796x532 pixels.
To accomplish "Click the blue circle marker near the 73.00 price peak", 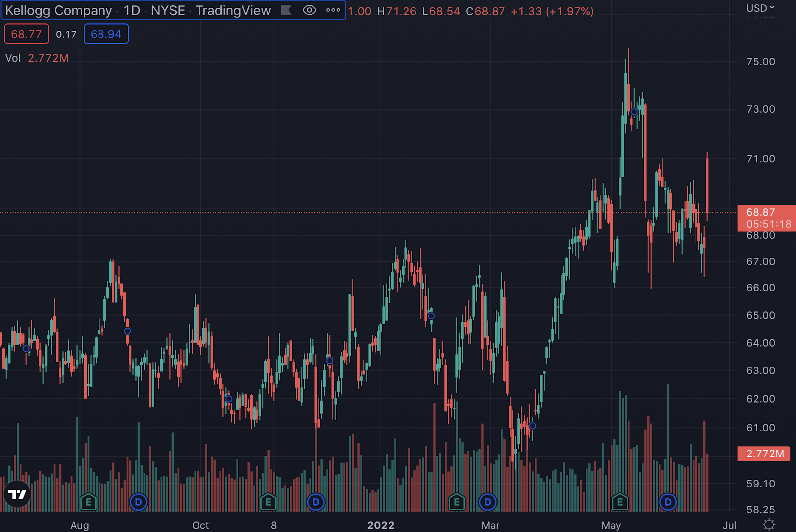I will (634, 112).
